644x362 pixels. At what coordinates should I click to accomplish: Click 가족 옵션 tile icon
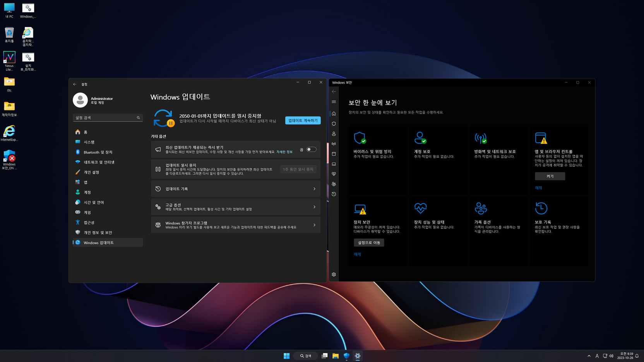tap(481, 208)
